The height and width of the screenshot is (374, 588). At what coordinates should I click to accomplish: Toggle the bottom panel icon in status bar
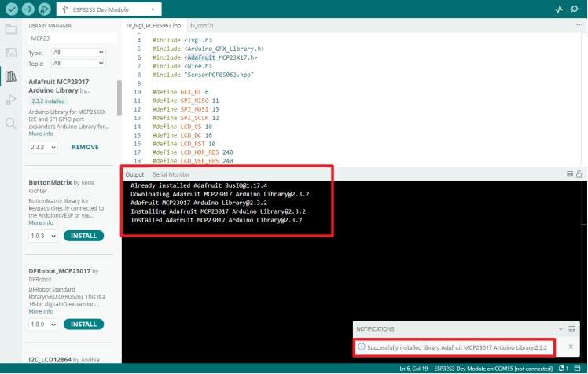tap(579, 368)
